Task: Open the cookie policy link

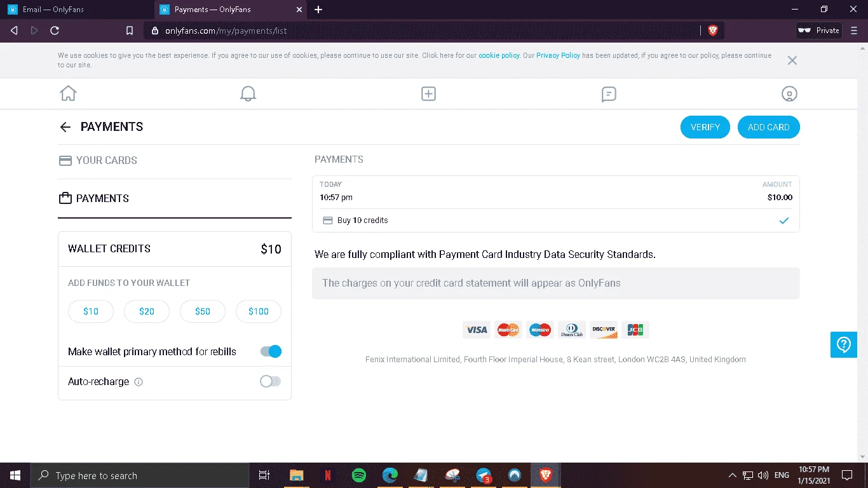Action: (499, 55)
